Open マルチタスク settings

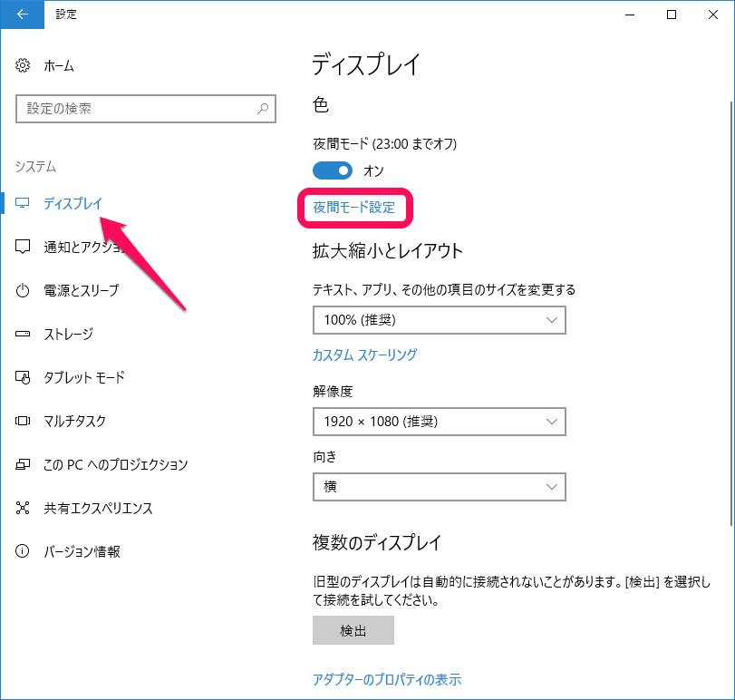tap(74, 421)
